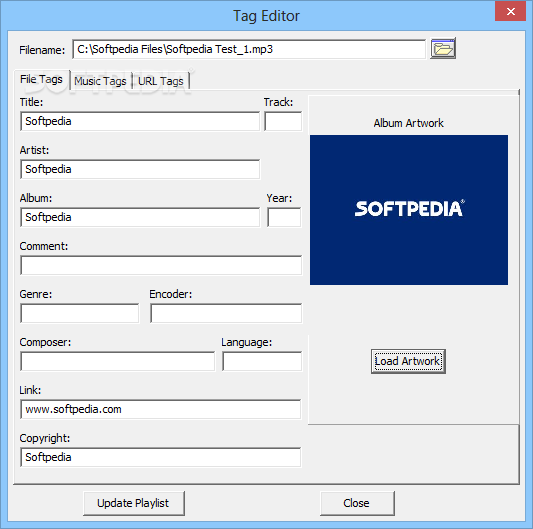Select the Album text field

140,217
